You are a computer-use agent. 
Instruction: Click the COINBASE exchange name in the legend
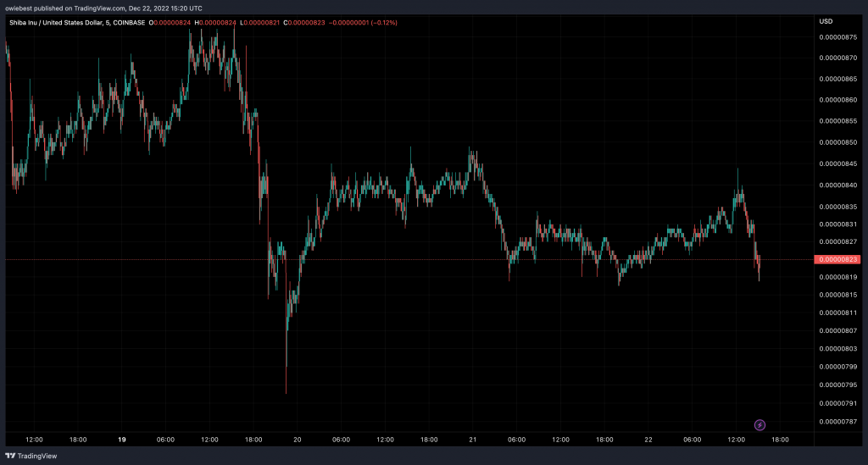click(128, 22)
